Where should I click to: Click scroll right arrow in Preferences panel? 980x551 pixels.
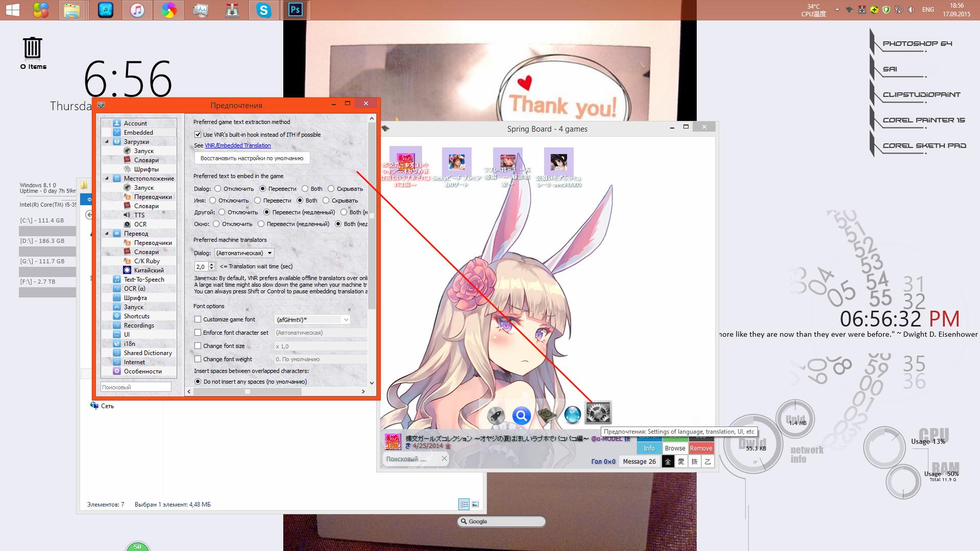click(363, 392)
